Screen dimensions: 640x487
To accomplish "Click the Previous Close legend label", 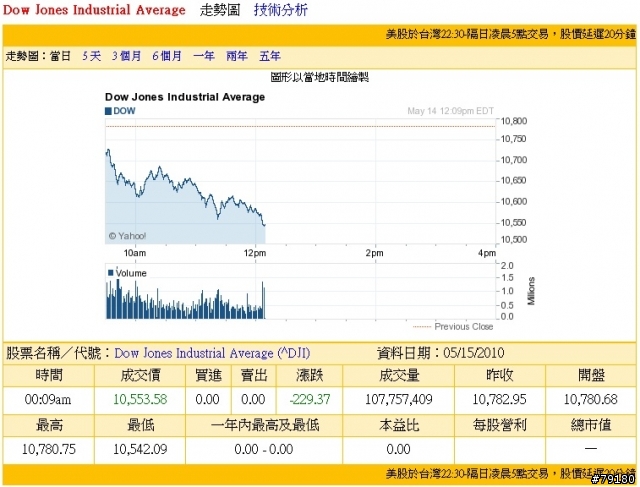I will 464,327.
